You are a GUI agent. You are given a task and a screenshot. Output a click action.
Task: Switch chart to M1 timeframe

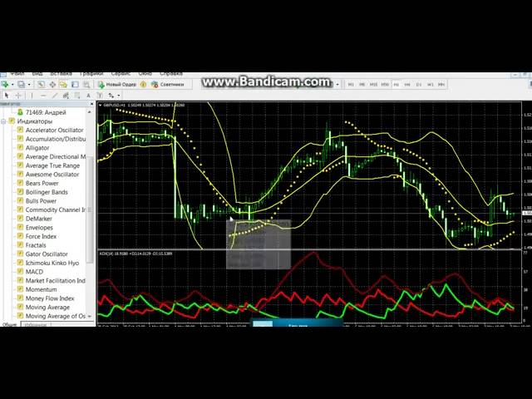point(351,85)
